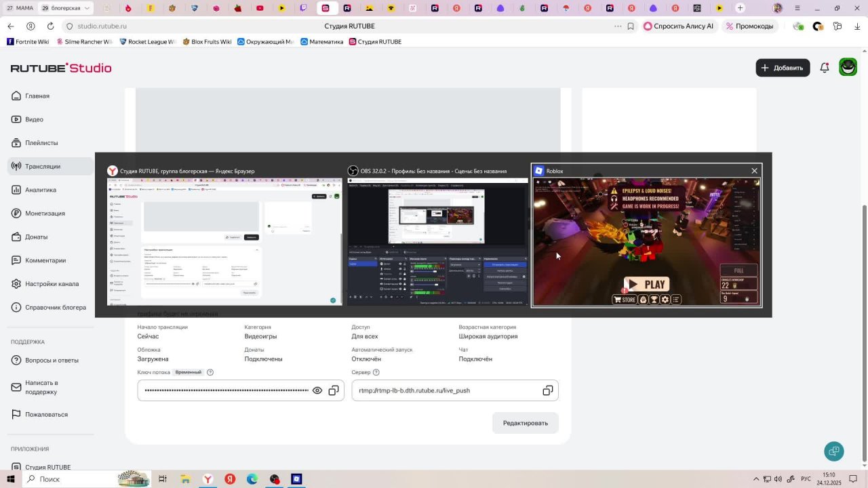Go back in the browser

click(x=11, y=26)
